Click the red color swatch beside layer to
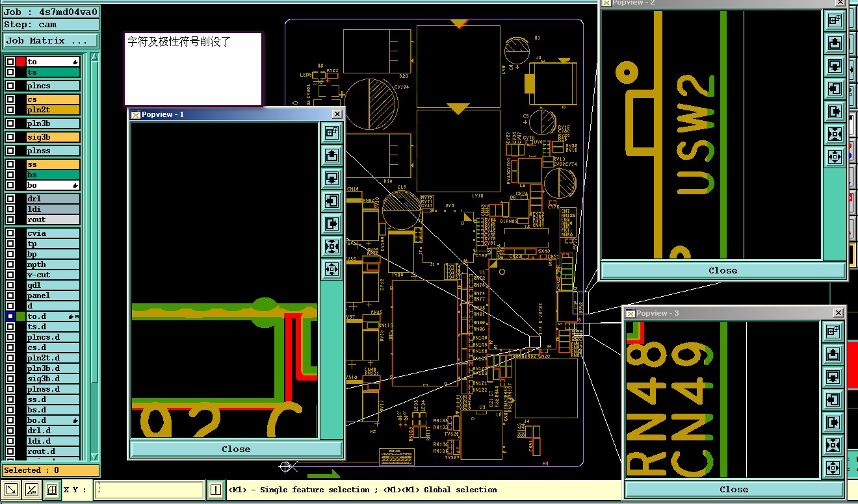This screenshot has width=858, height=504. click(21, 62)
